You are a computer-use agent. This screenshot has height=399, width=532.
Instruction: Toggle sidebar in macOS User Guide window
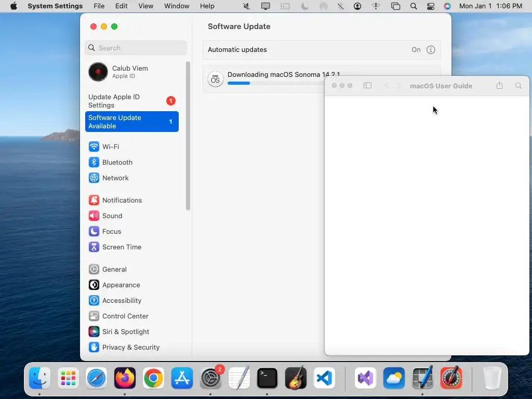367,86
